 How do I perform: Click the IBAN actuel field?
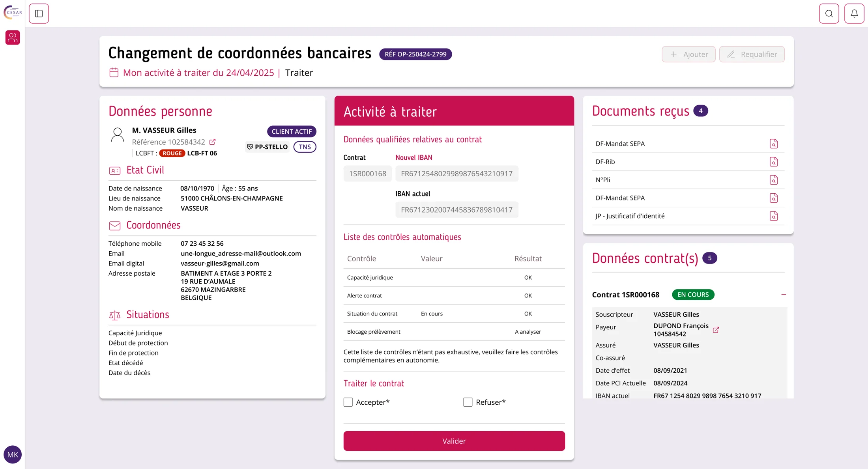click(456, 210)
